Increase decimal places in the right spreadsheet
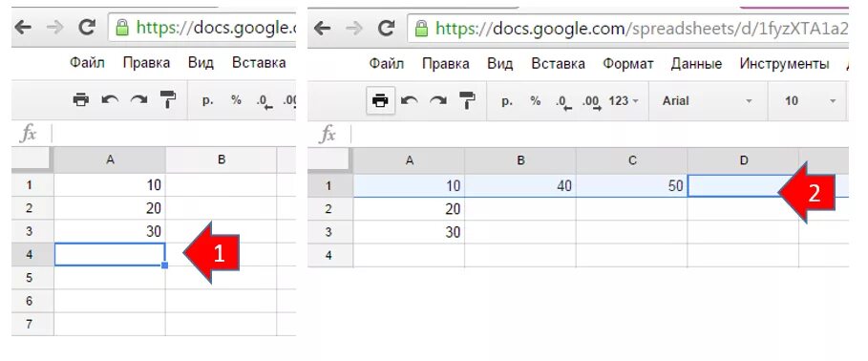 592,102
